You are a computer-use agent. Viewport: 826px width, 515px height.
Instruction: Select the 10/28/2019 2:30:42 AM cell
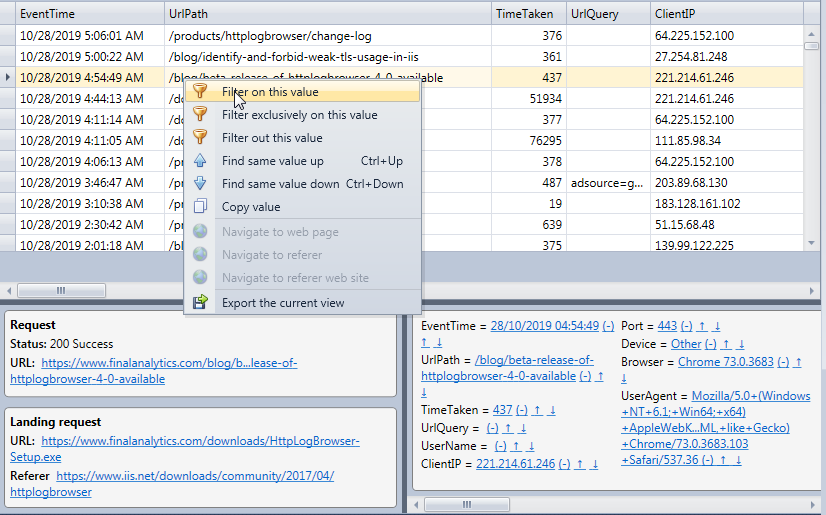coord(90,225)
